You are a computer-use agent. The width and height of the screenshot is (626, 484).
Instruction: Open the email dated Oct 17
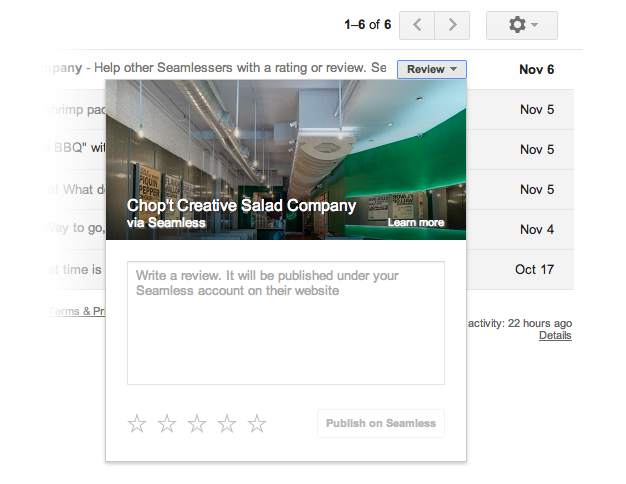(535, 270)
